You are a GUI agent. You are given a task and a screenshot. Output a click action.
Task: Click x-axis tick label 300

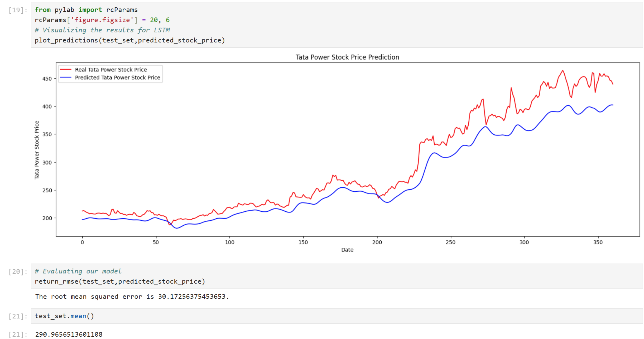(x=524, y=242)
